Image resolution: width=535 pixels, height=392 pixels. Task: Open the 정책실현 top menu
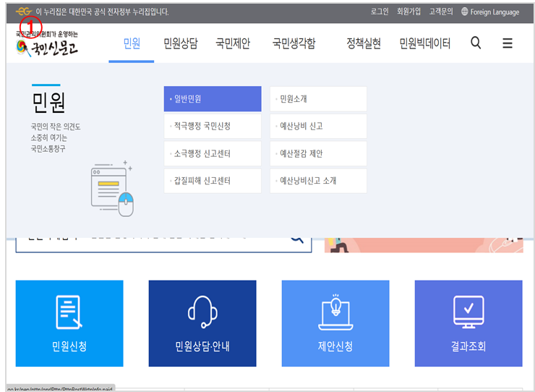click(364, 43)
